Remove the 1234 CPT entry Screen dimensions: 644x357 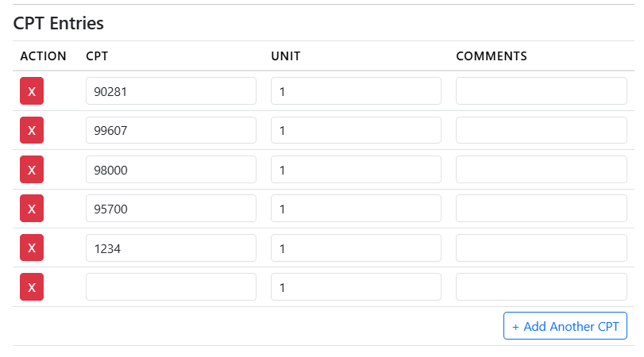(32, 248)
